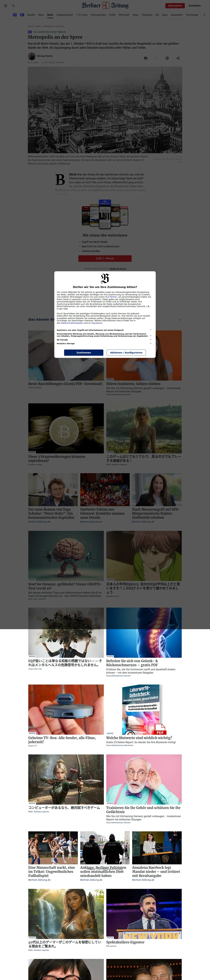Screen dimensions: 210x980
Task: Open 'Sind Sie Demenz-gefährdet?' ad
Action: [65, 586]
